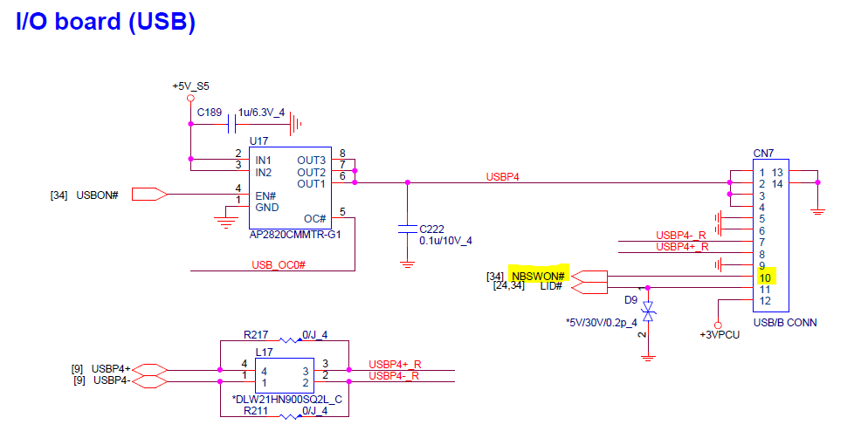Click the CN7 connector designator
Image resolution: width=868 pixels, height=445 pixels.
pos(763,153)
